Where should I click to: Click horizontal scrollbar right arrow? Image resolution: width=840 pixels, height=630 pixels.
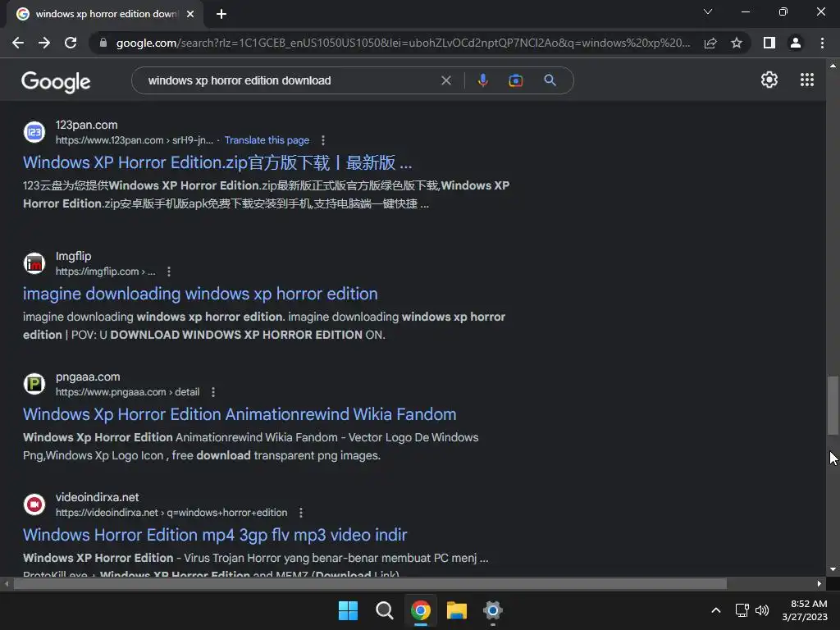pyautogui.click(x=819, y=583)
